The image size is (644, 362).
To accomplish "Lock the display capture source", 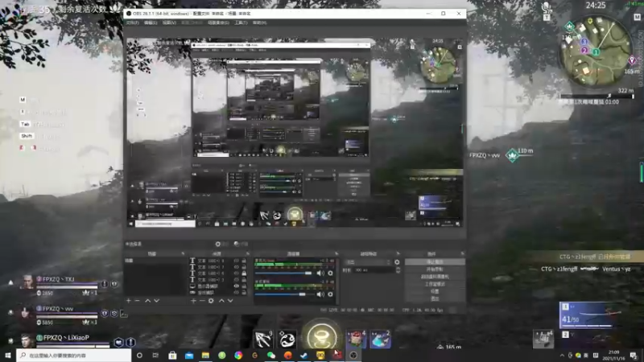I will coord(244,286).
